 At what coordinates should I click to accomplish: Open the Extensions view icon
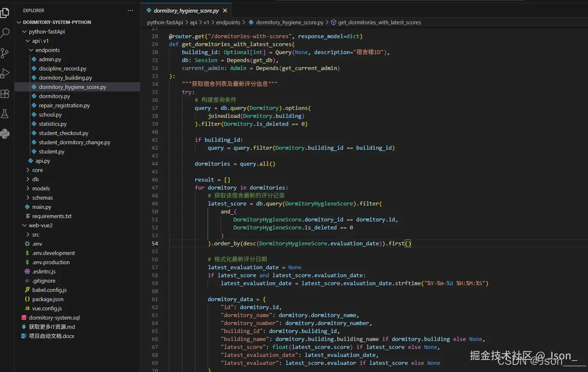(x=5, y=94)
